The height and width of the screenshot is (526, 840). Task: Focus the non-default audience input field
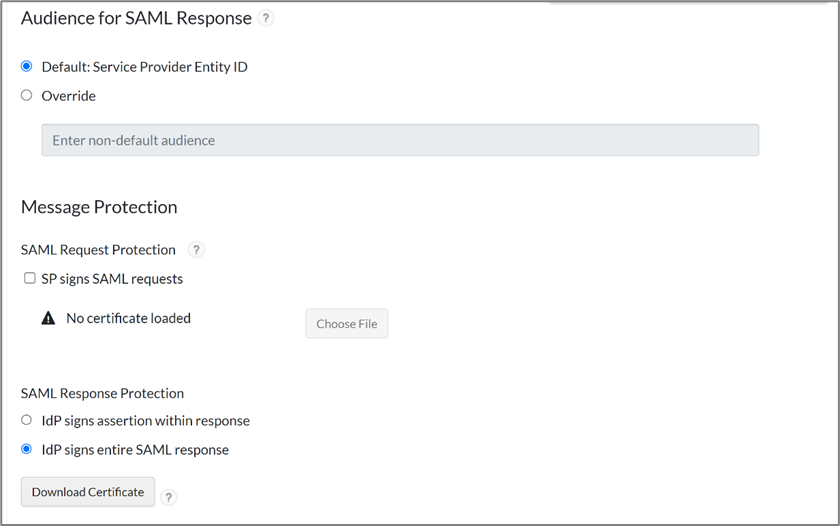pos(400,140)
